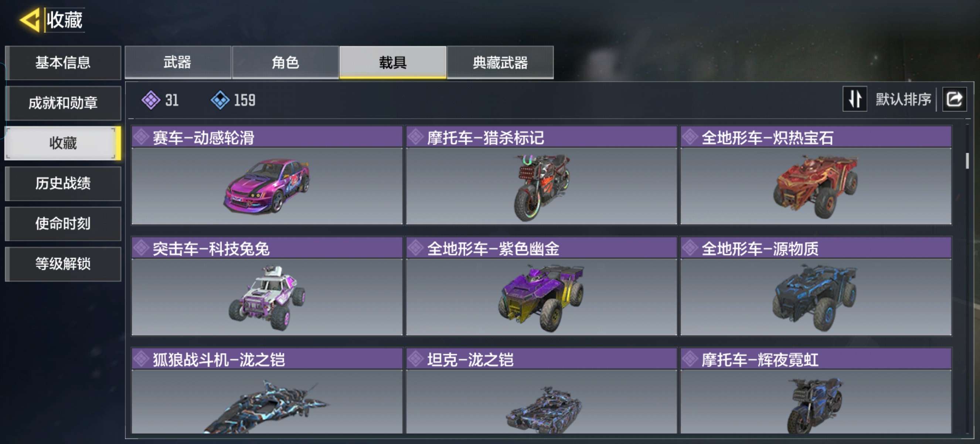Select the 全地形车-紫色幽金 ATV card
The image size is (980, 444).
541,286
